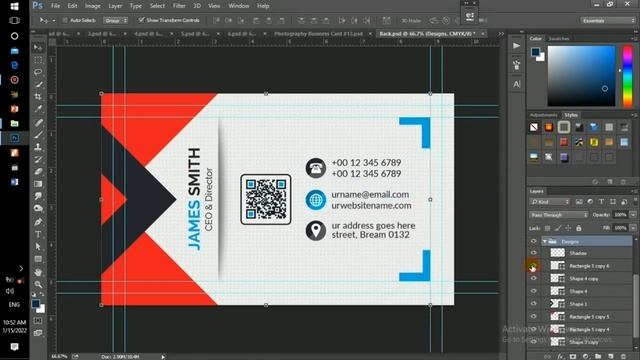Image resolution: width=640 pixels, height=360 pixels.
Task: Select the Lasso tool
Action: (38, 72)
